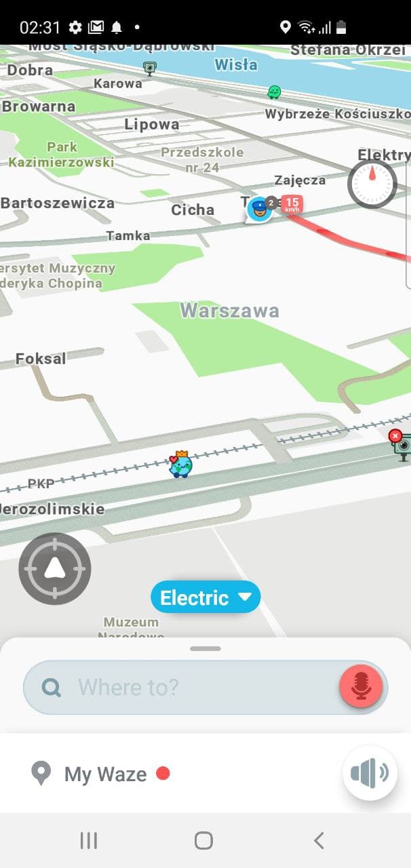The width and height of the screenshot is (411, 868).
Task: Open the compass orientation control
Action: click(x=372, y=184)
